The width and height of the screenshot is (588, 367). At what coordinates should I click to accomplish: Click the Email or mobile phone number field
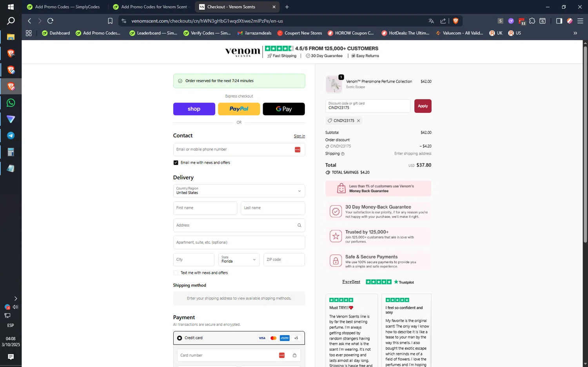tap(239, 150)
